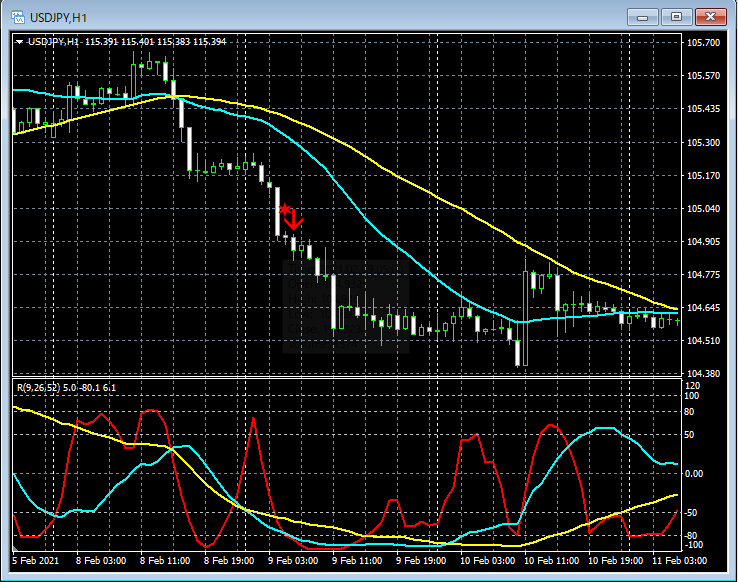Click the 0.00 level on indicator scale
The width and height of the screenshot is (739, 582).
[694, 474]
